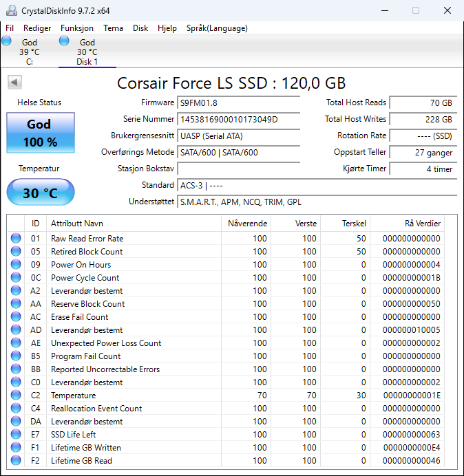Image resolution: width=464 pixels, height=476 pixels.
Task: Select the SSD Life Left attribute name
Action: [73, 435]
